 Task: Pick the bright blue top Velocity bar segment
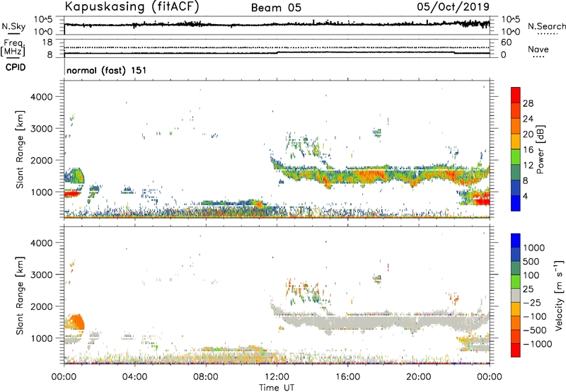tap(516, 241)
